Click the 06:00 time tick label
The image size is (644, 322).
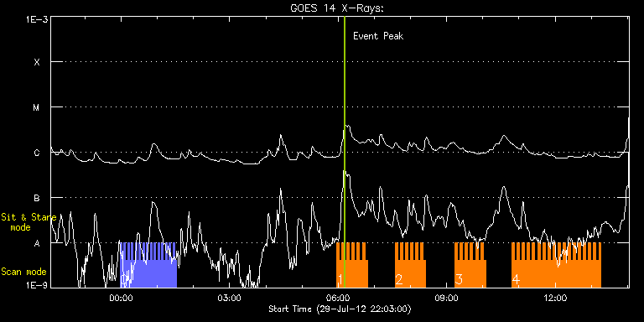point(338,299)
